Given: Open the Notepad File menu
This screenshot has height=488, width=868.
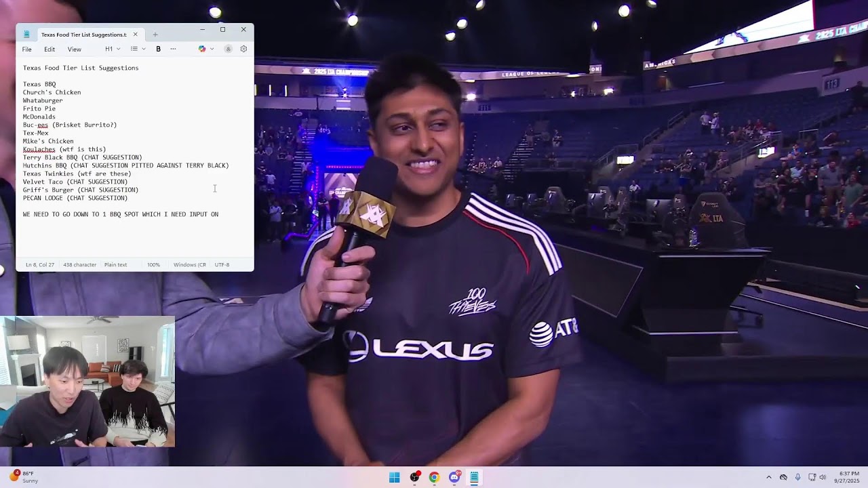Looking at the screenshot, I should tap(26, 49).
